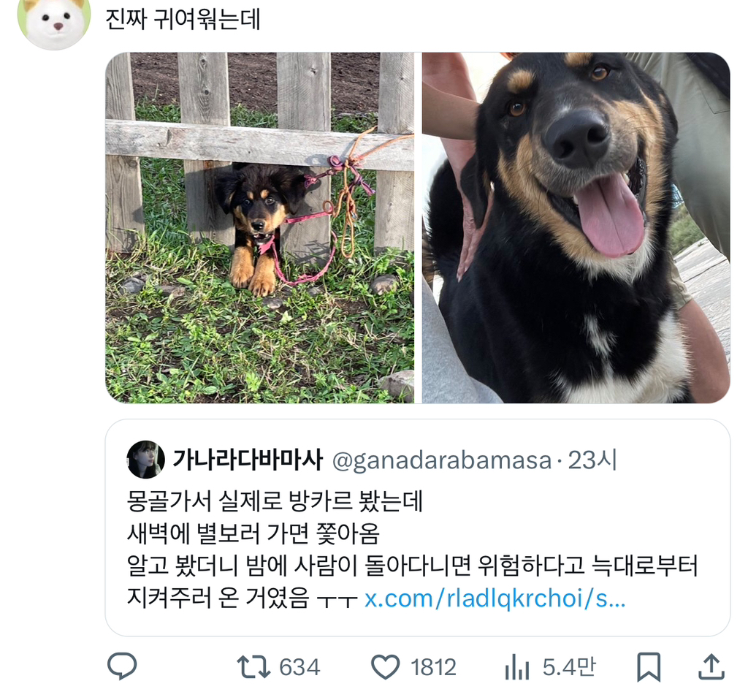Open the x.com/rladlqkrchoi link
This screenshot has height=700, width=748.
pos(495,598)
